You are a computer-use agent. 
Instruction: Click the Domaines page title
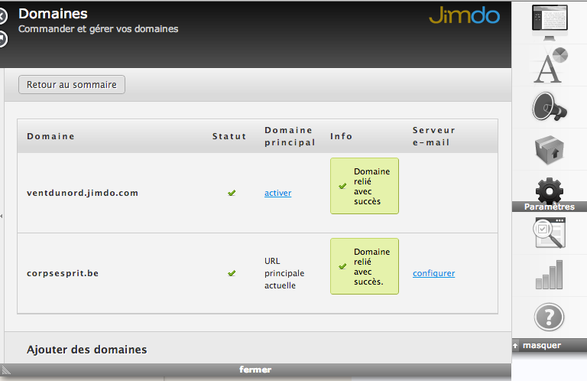click(53, 14)
